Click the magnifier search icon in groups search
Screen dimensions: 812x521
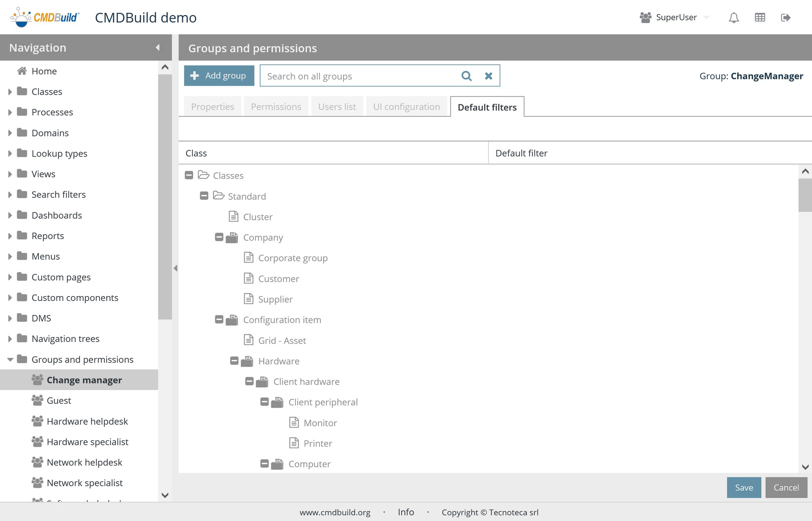tap(466, 76)
